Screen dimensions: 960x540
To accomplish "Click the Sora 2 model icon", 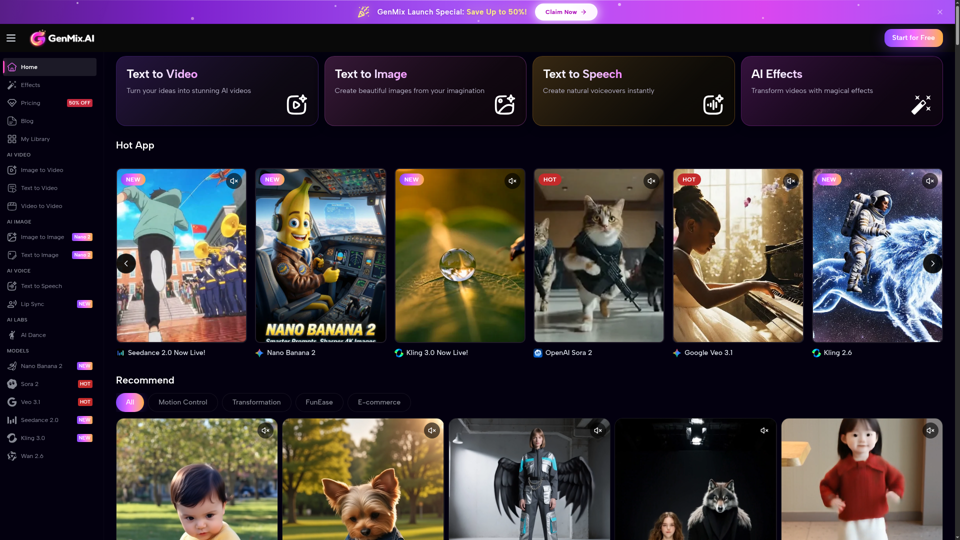I will pyautogui.click(x=12, y=384).
